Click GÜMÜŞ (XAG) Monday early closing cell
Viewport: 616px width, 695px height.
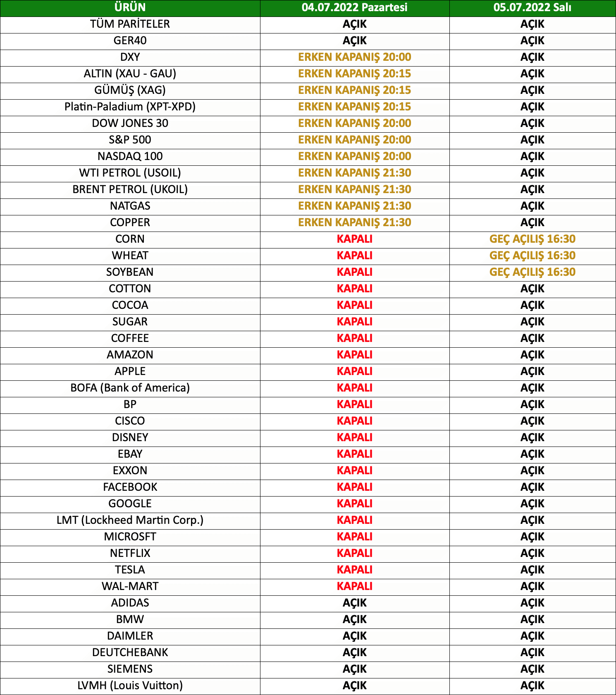tap(354, 90)
